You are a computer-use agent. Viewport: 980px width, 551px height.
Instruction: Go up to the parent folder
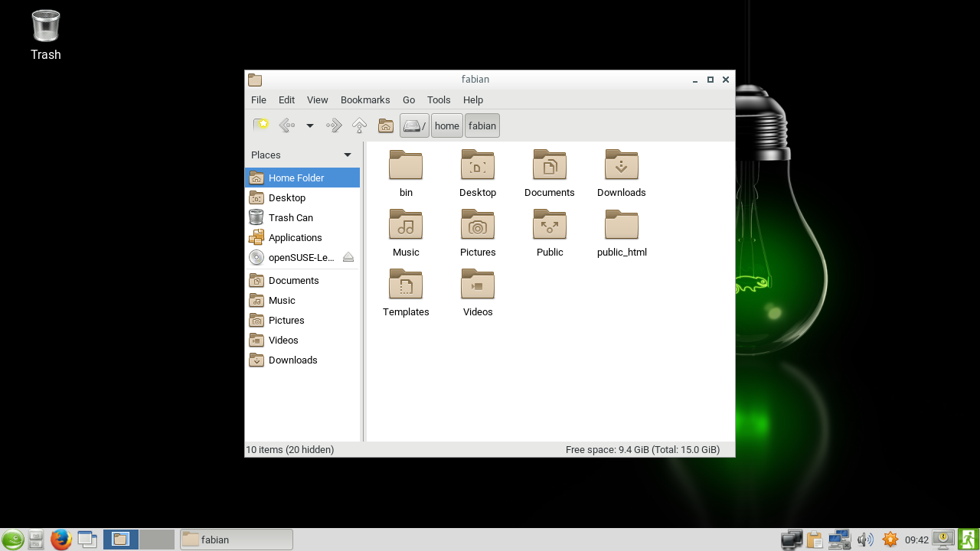[x=359, y=126]
